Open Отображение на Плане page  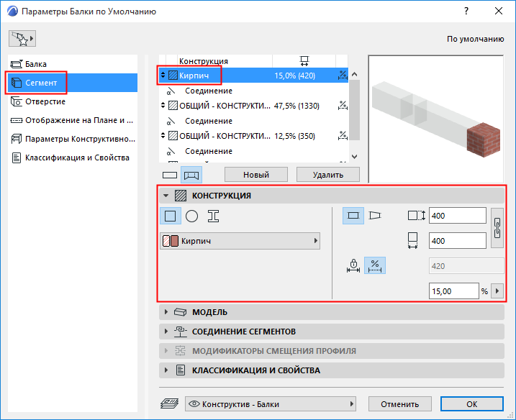tap(73, 120)
